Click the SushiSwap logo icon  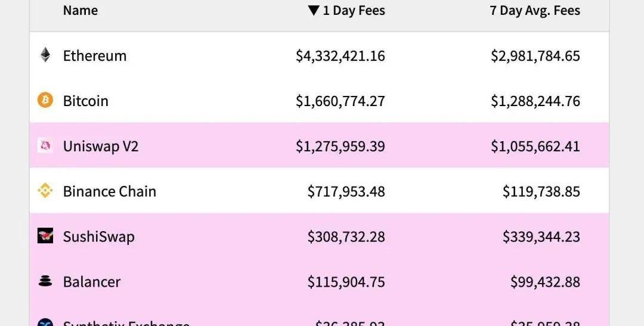pos(45,236)
